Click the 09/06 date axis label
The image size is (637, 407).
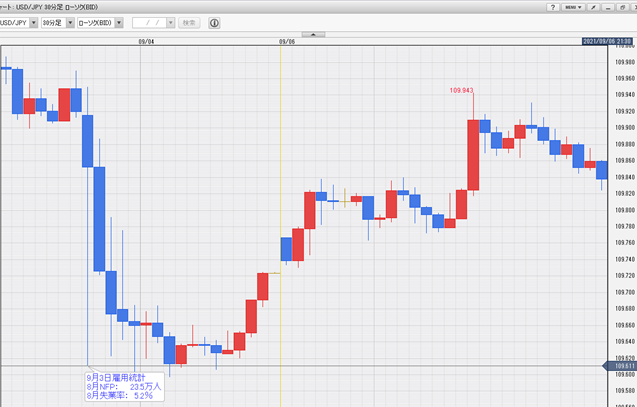point(287,41)
